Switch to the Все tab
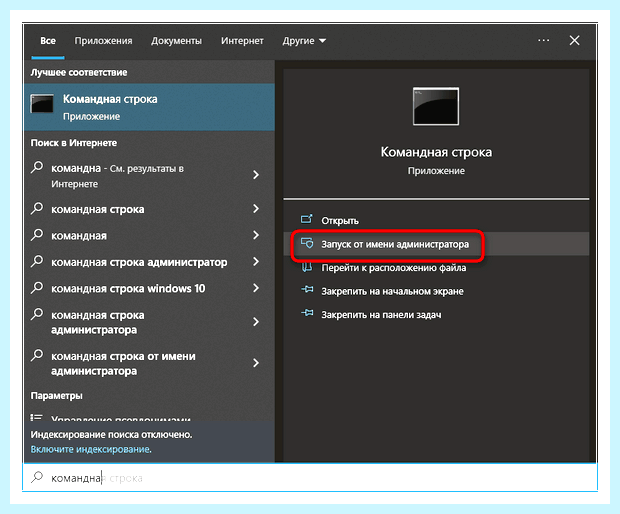 point(48,41)
